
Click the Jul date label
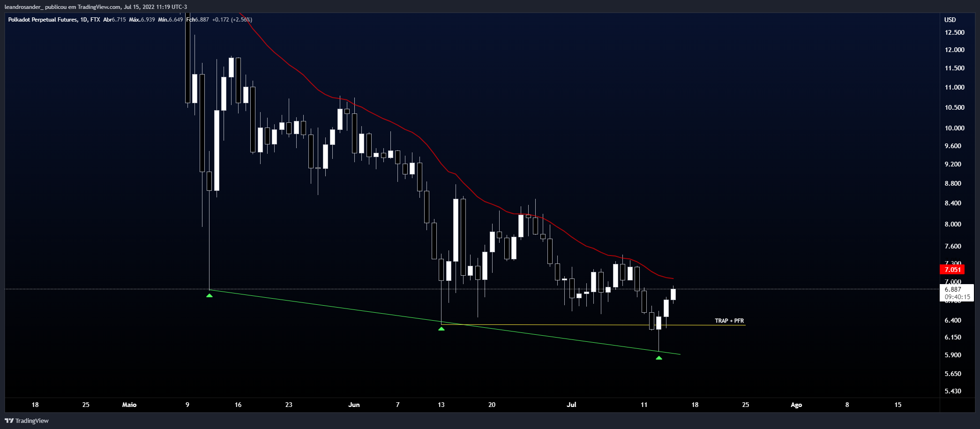pyautogui.click(x=571, y=405)
